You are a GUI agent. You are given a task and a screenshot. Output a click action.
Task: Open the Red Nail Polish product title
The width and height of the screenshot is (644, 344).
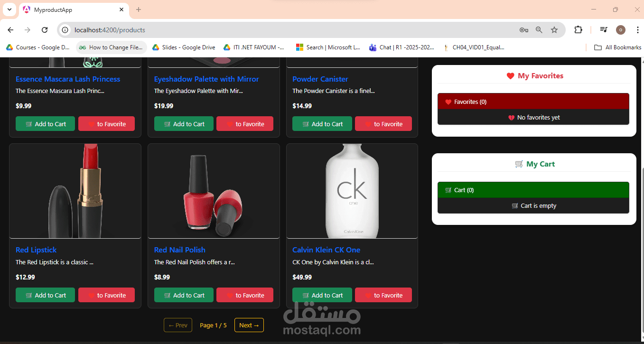click(x=180, y=250)
